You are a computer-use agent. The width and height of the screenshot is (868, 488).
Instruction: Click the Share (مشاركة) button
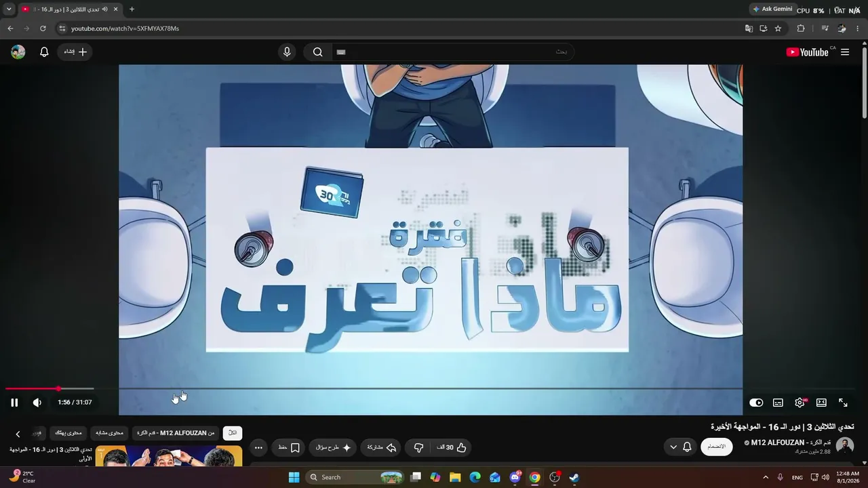(x=381, y=447)
